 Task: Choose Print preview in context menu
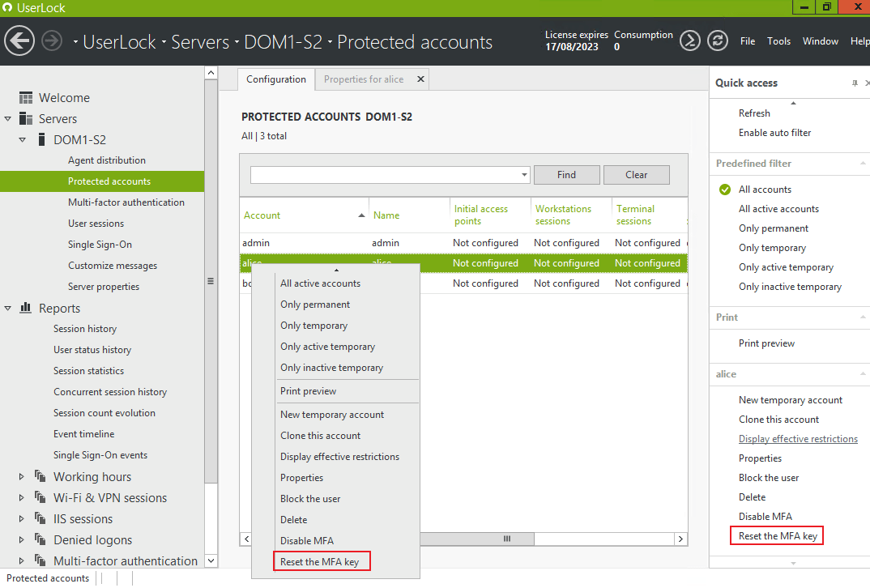point(308,391)
